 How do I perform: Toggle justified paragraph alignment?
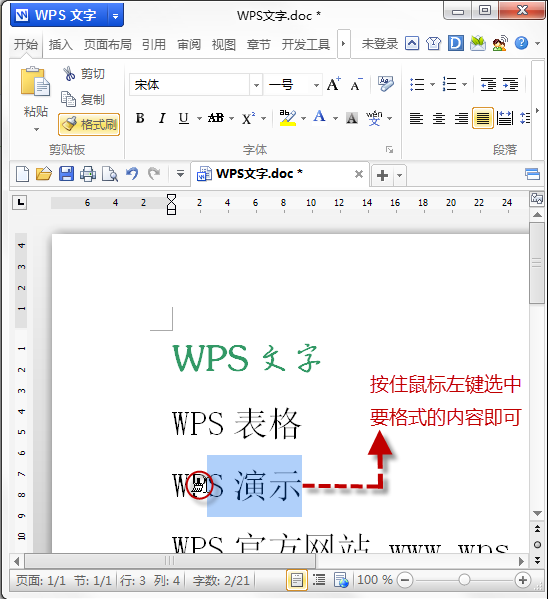(x=483, y=118)
